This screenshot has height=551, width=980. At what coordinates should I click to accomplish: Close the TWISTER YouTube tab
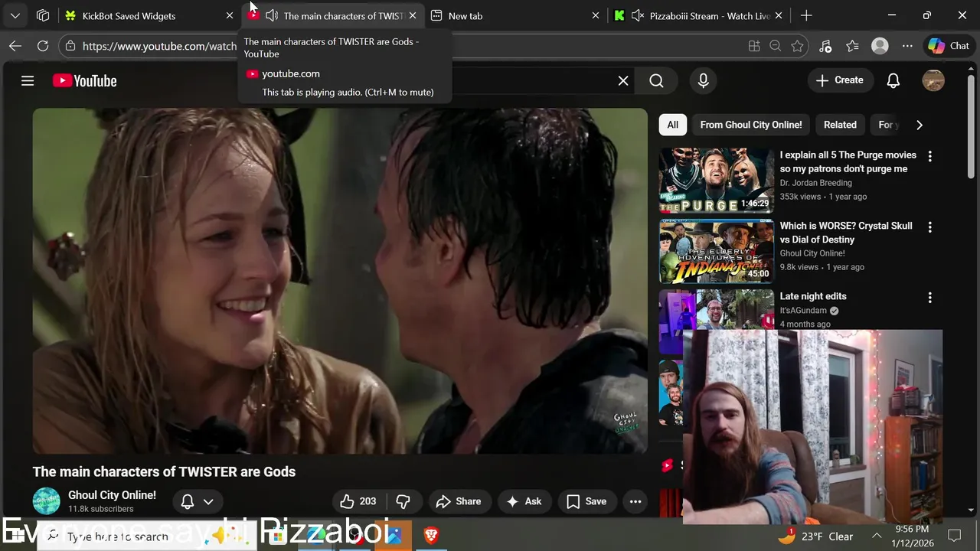click(x=413, y=15)
